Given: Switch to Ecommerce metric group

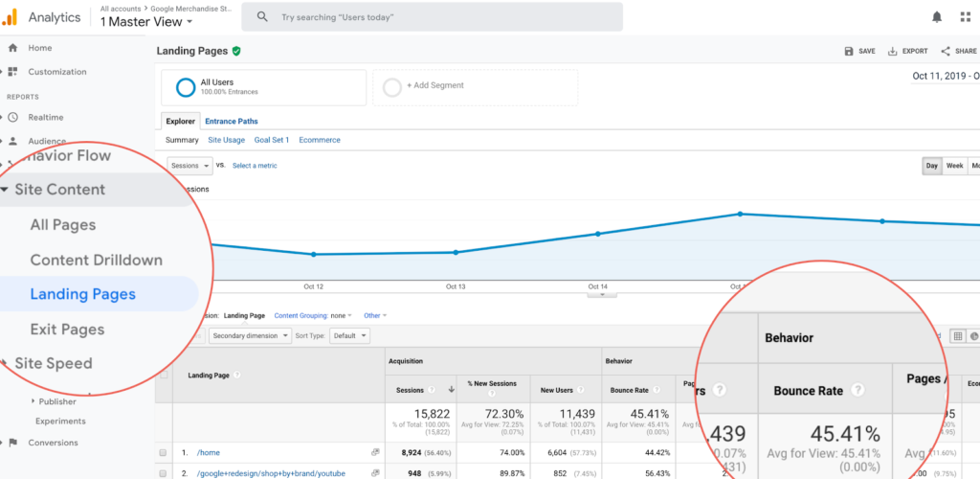Looking at the screenshot, I should click(x=320, y=140).
